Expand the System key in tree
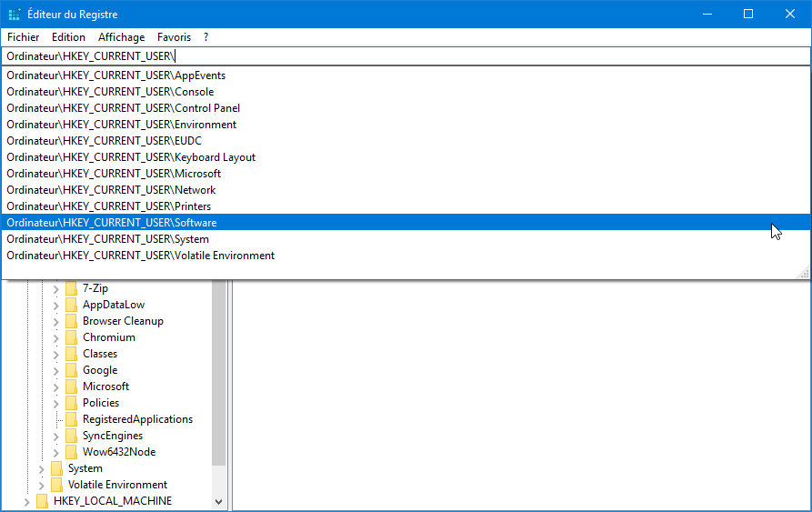This screenshot has width=812, height=512. [42, 469]
